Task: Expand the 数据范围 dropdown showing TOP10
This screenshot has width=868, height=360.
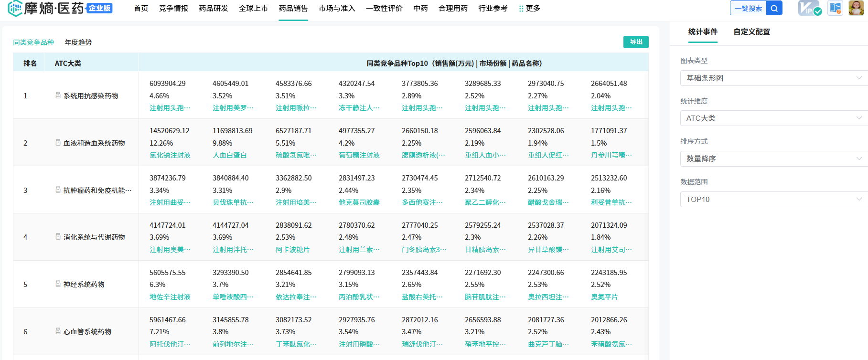Action: point(773,199)
